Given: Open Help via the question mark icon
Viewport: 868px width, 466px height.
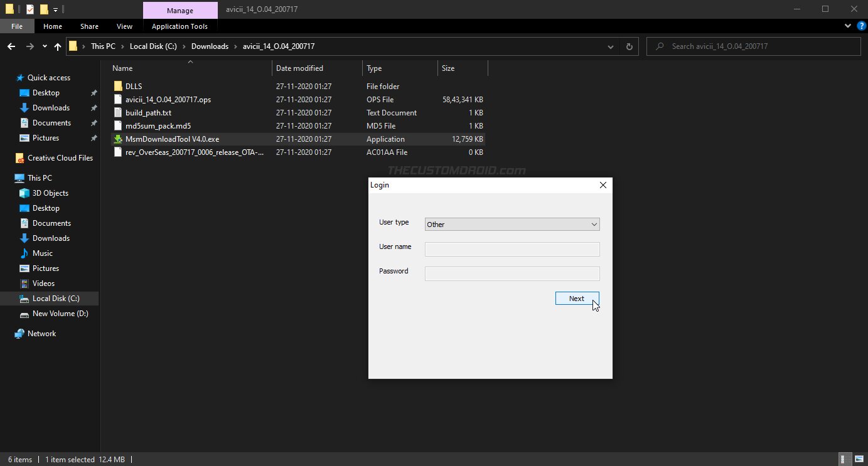Looking at the screenshot, I should pyautogui.click(x=860, y=26).
